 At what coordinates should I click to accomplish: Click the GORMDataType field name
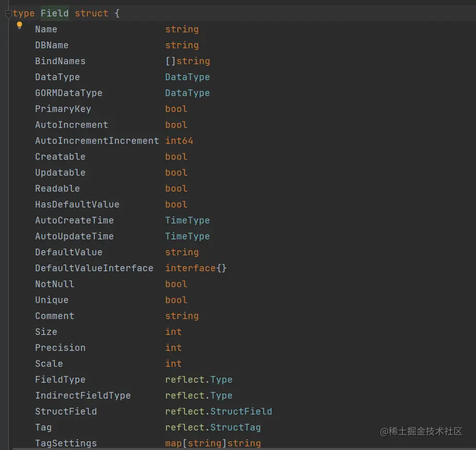click(x=69, y=93)
